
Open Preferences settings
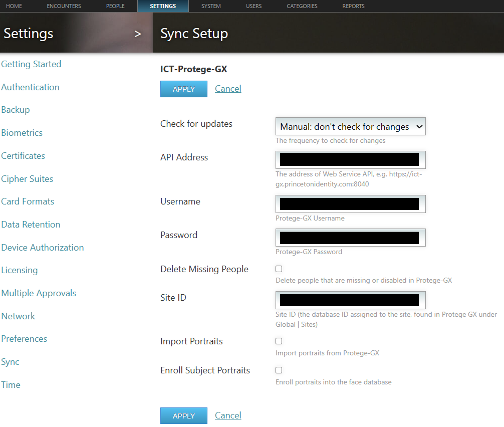pyautogui.click(x=24, y=339)
